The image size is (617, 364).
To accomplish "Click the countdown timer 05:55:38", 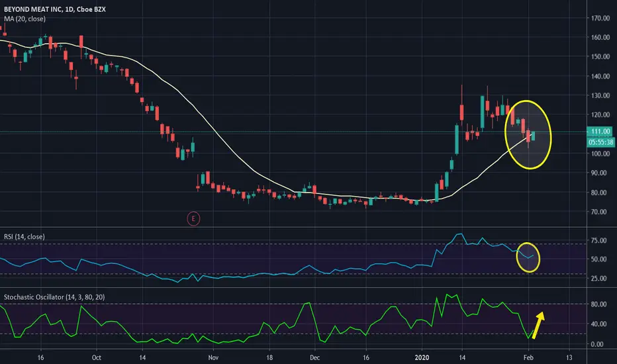I will tap(600, 142).
